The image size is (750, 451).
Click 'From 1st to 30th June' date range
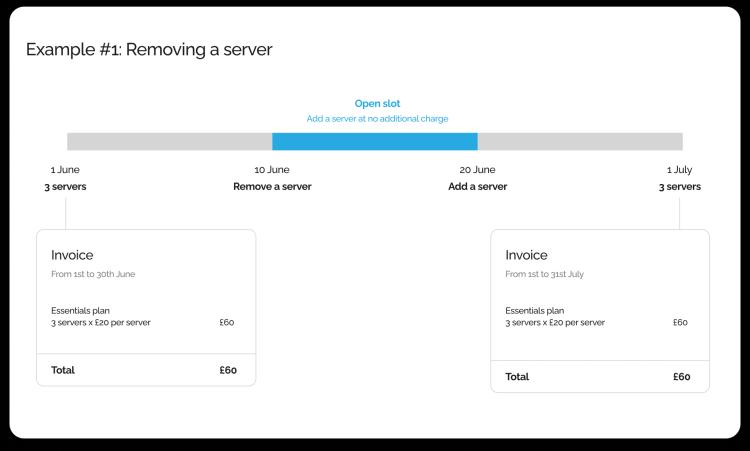[x=93, y=274]
